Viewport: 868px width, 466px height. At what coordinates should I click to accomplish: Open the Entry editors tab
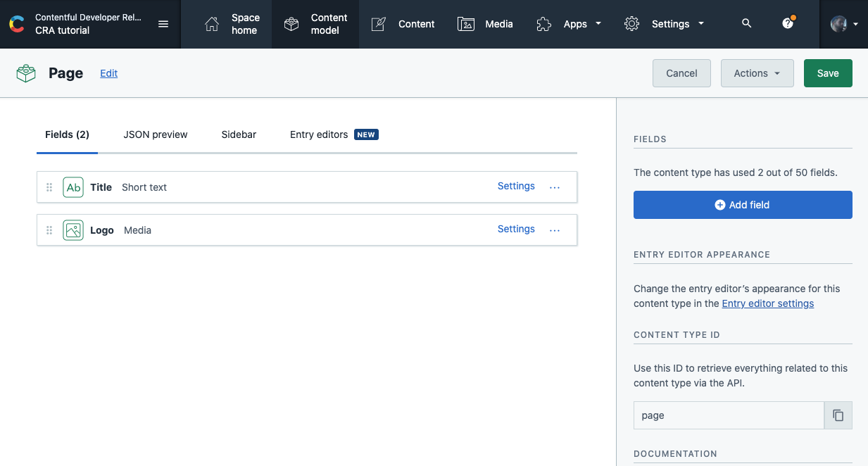[x=318, y=134]
